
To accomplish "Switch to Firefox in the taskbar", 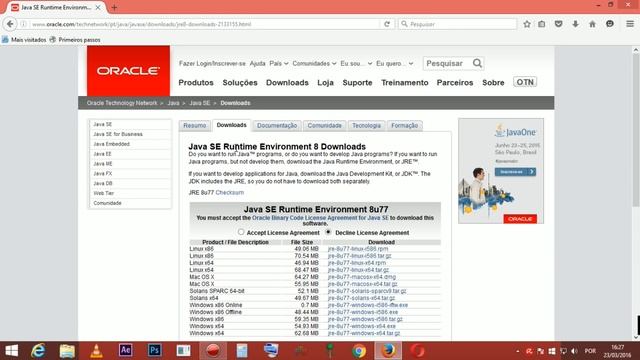I will [x=388, y=351].
